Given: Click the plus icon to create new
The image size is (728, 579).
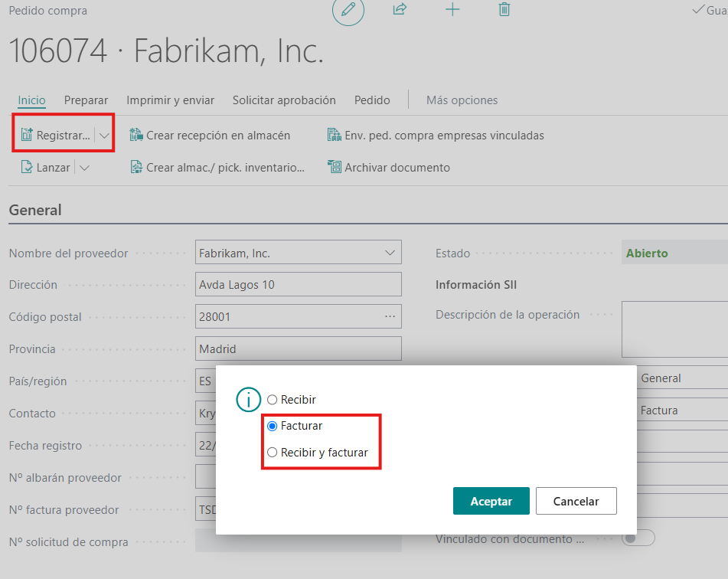Looking at the screenshot, I should pyautogui.click(x=452, y=9).
